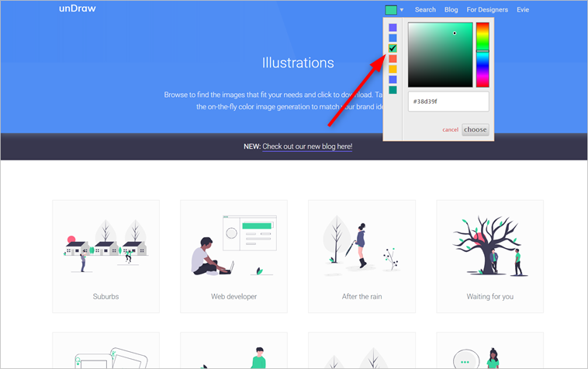Click the rainbow hue slider bar
This screenshot has width=588, height=369.
coord(483,54)
